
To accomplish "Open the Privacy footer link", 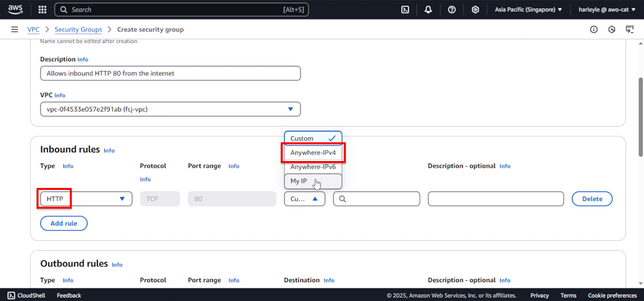I will click(539, 295).
